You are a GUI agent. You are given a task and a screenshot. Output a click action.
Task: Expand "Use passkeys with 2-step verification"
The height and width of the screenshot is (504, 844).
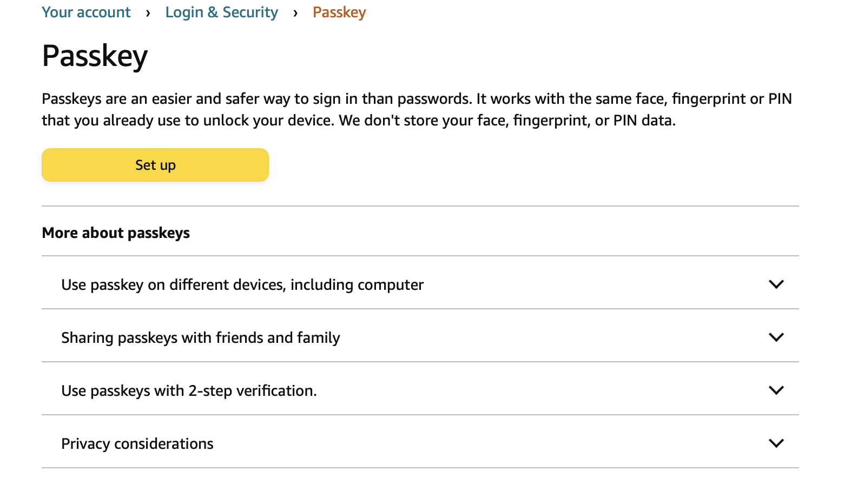189,390
